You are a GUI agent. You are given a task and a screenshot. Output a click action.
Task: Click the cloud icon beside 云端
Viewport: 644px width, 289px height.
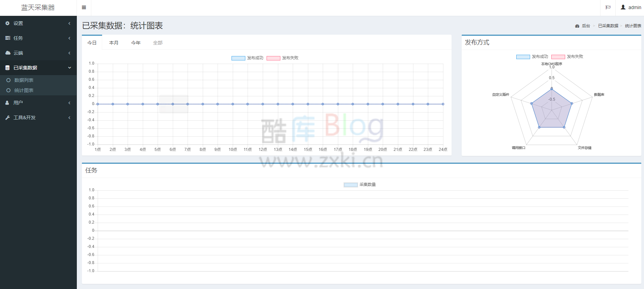pos(7,53)
